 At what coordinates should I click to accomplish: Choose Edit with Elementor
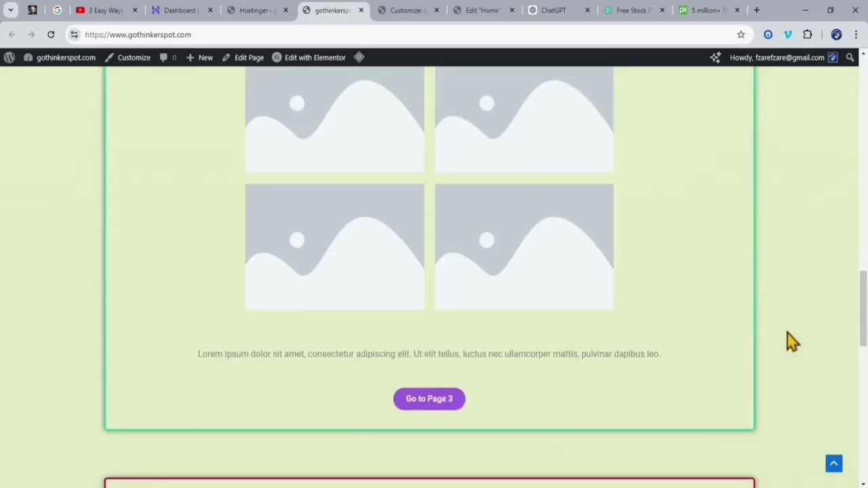309,58
